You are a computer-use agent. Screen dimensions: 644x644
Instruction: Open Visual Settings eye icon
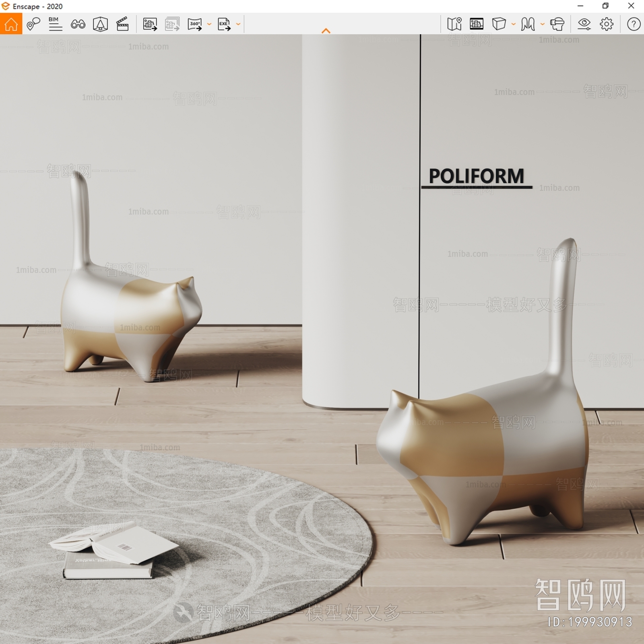(584, 24)
